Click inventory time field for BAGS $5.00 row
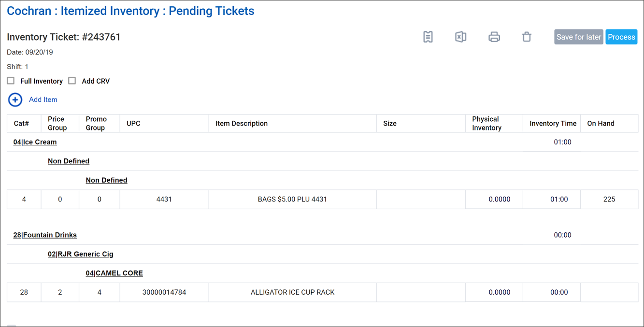The width and height of the screenshot is (644, 327). click(x=559, y=199)
